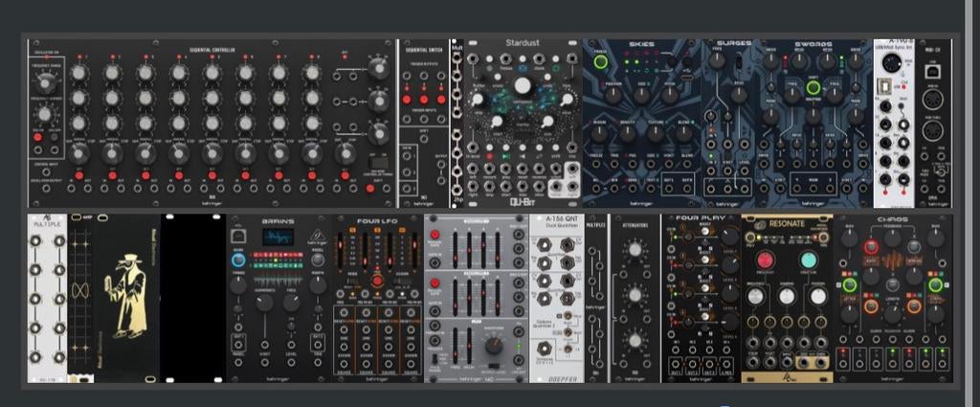Click red trigger button 1 on Sequential Switch
Image resolution: width=980 pixels, height=407 pixels.
407,100
